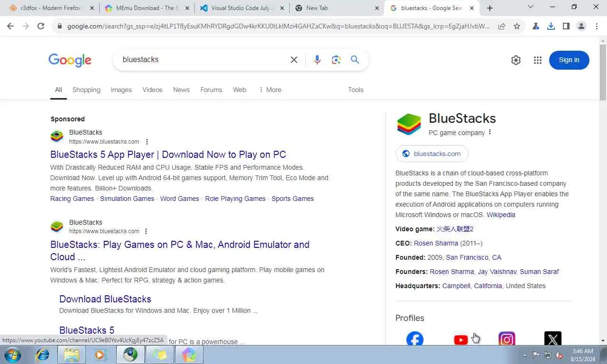Open the knowledge panel three-dot options
This screenshot has height=364, width=607.
pyautogui.click(x=490, y=132)
